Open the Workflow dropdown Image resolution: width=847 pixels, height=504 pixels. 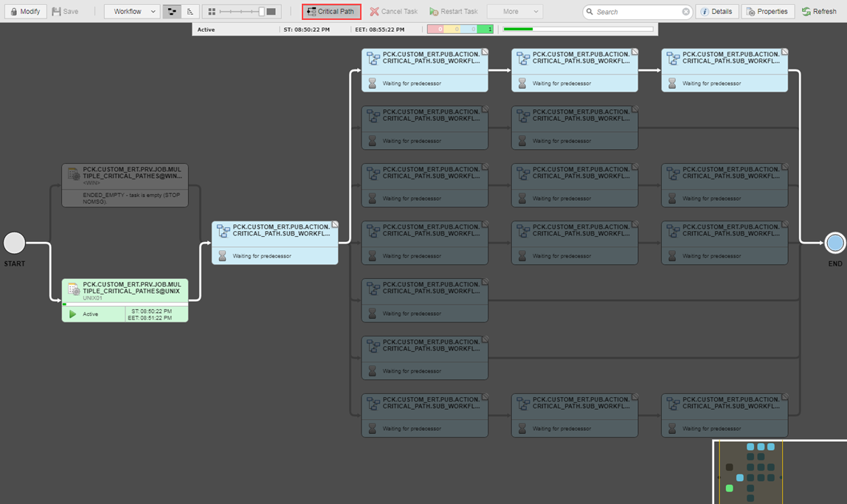132,11
